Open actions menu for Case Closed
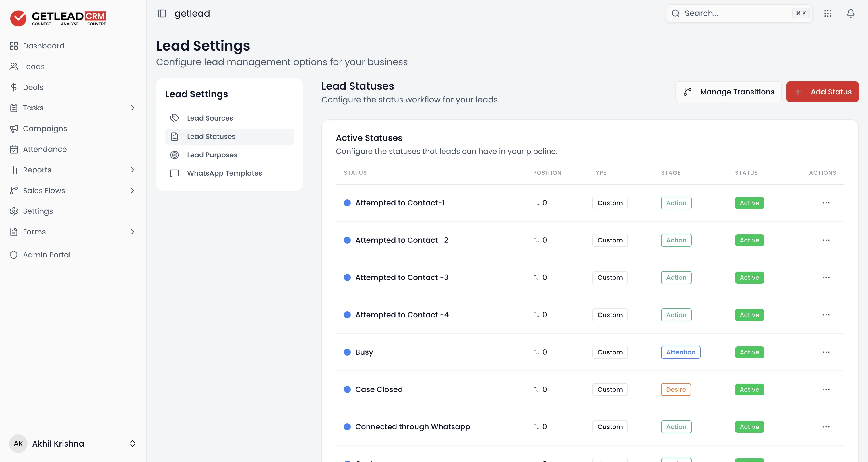Image resolution: width=868 pixels, height=462 pixels. click(826, 390)
